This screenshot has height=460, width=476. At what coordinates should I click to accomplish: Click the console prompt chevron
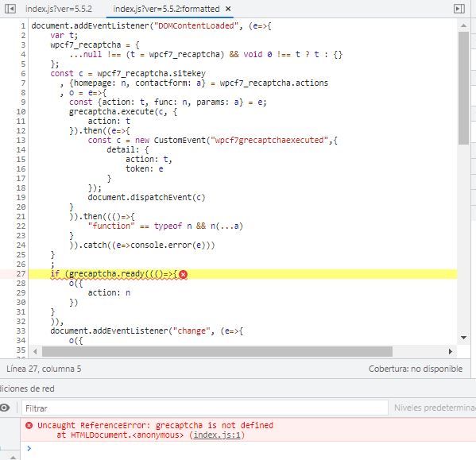point(29,448)
